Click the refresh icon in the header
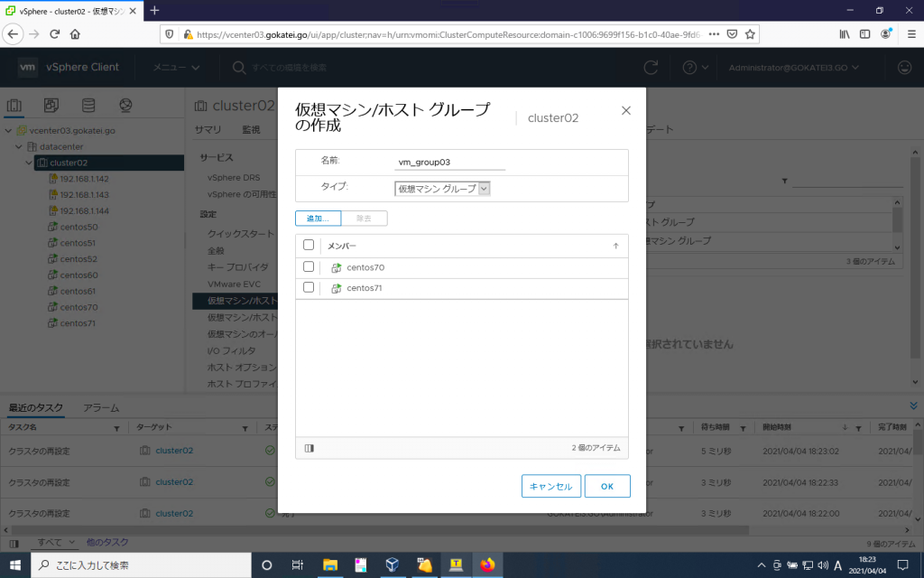 [649, 68]
